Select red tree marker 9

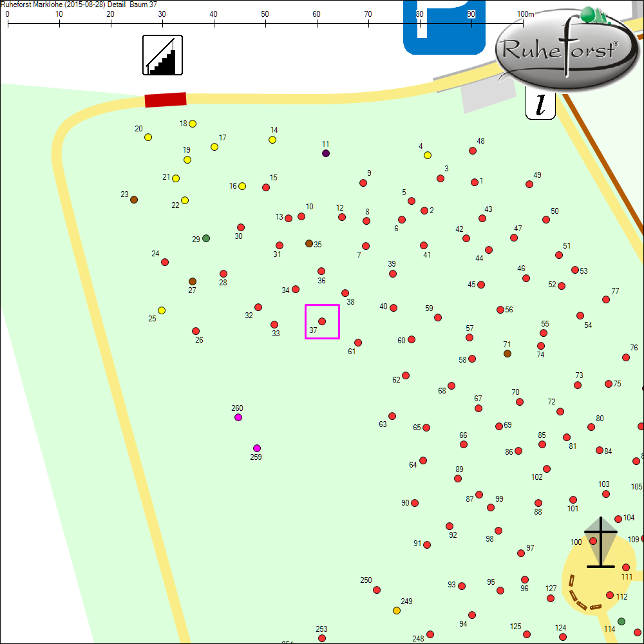pos(363,183)
